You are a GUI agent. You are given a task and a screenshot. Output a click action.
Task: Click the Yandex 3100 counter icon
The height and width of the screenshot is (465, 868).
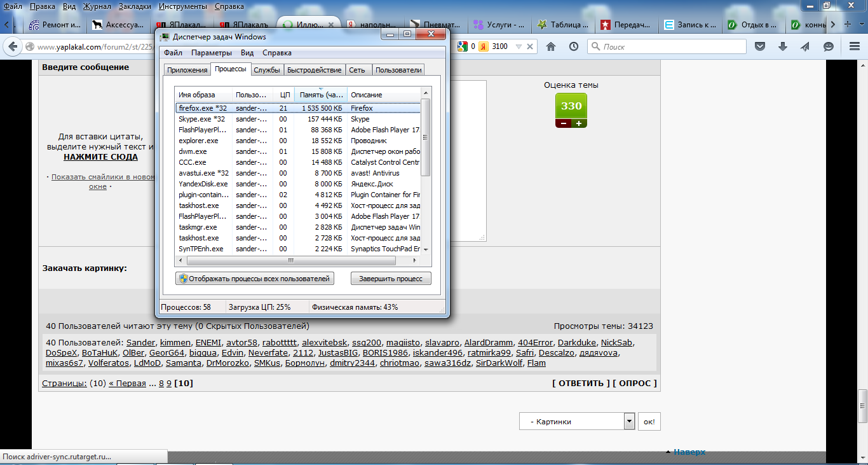click(x=494, y=46)
